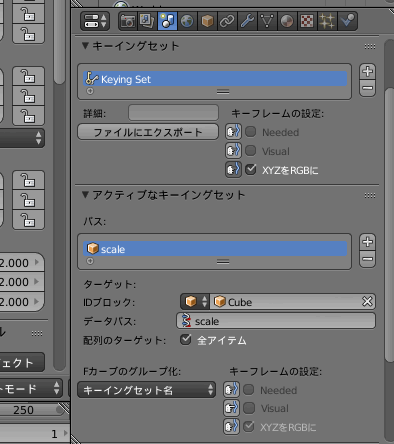Toggle XYZをRGBに override icon in アクティブなキーイングセット panel
Viewport: 394px width, 444px height.
click(231, 427)
